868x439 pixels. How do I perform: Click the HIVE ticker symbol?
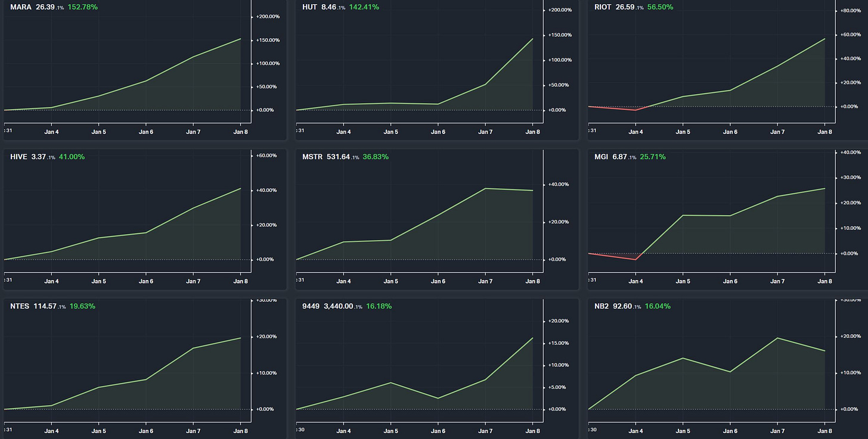[18, 157]
